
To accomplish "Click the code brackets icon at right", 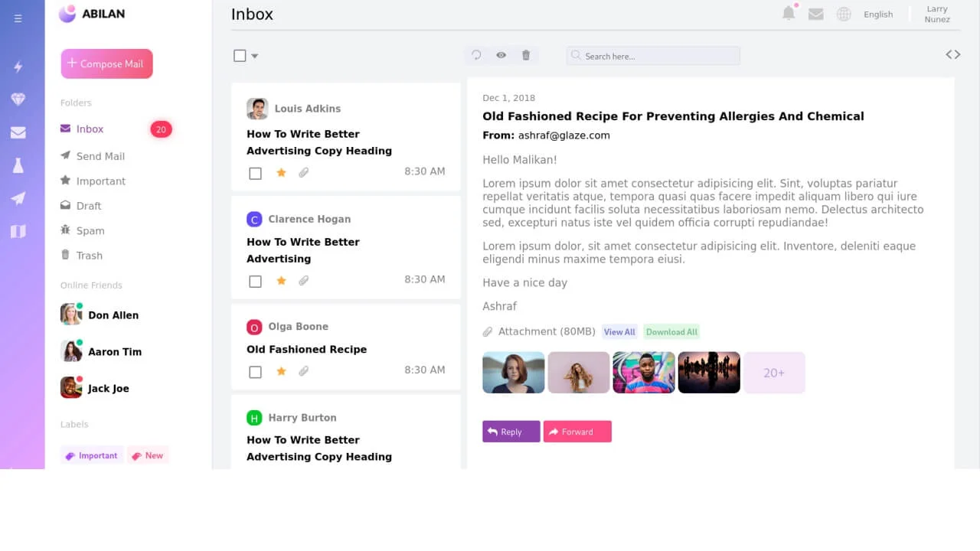I will 952,54.
